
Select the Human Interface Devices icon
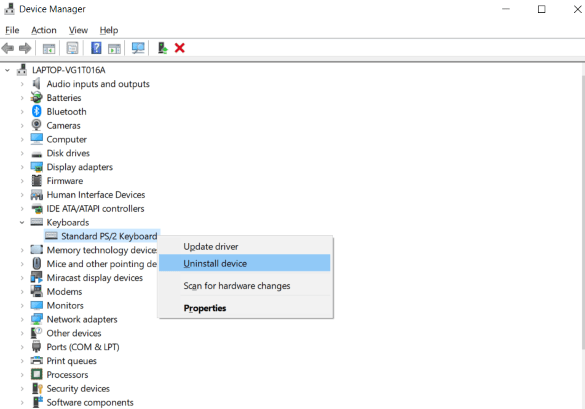(x=37, y=194)
